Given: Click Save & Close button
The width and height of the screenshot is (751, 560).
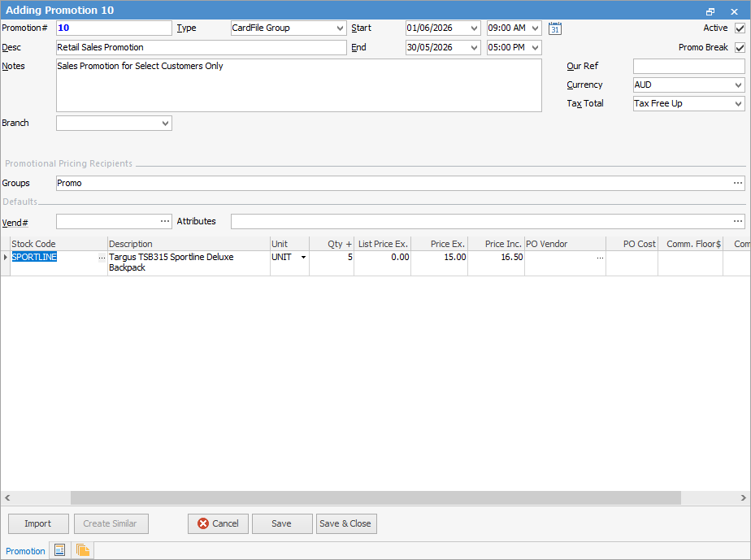Looking at the screenshot, I should [346, 523].
